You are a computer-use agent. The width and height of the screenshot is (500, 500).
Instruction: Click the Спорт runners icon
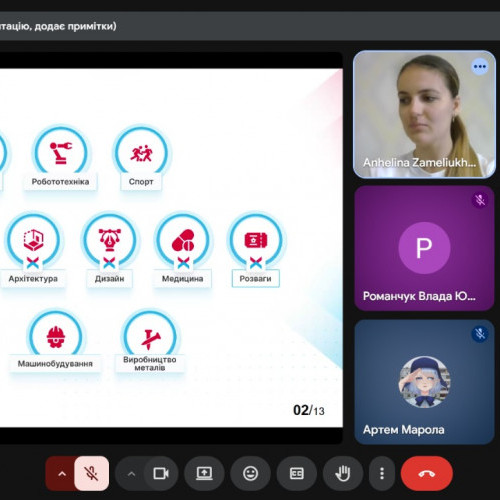point(142,153)
